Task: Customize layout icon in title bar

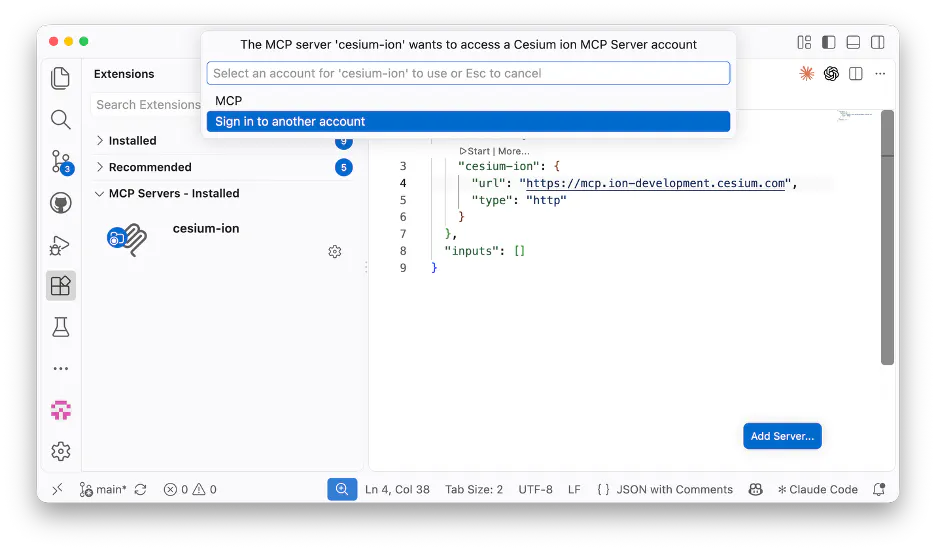Action: coord(804,42)
